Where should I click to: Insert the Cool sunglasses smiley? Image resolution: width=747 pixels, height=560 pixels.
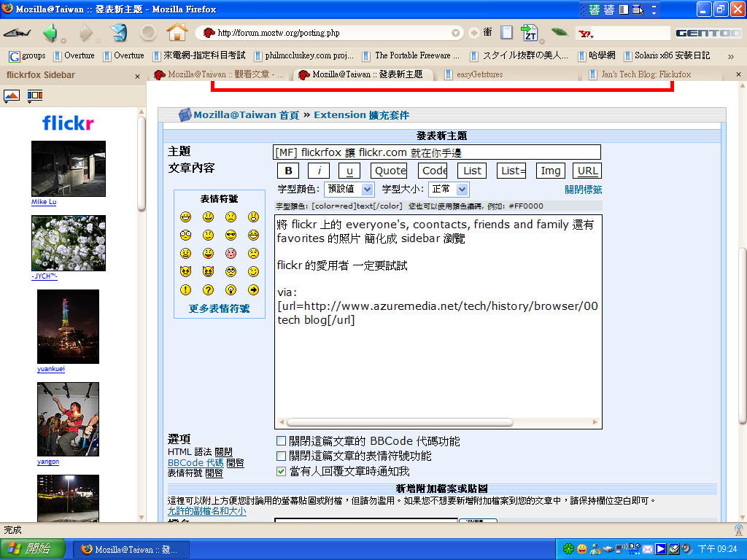(231, 236)
